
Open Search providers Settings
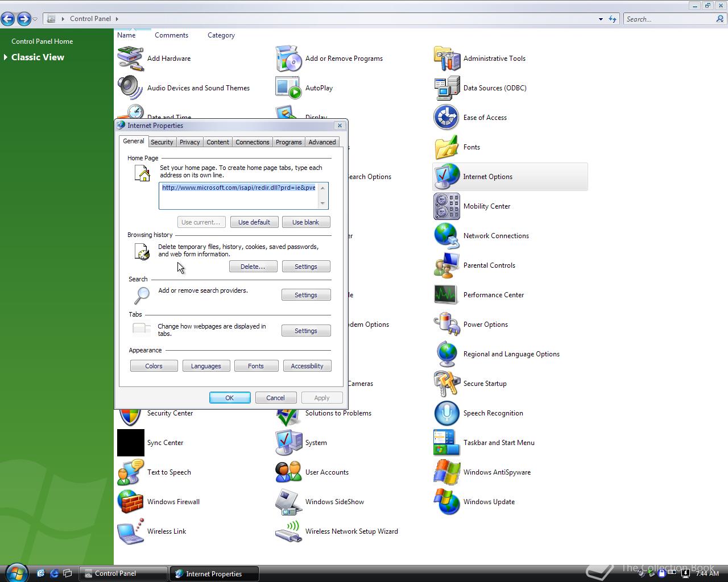coord(306,295)
